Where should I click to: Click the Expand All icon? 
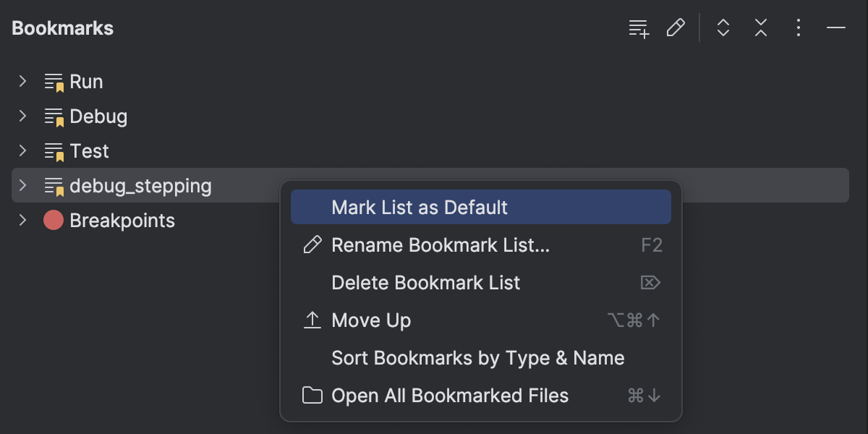click(723, 28)
